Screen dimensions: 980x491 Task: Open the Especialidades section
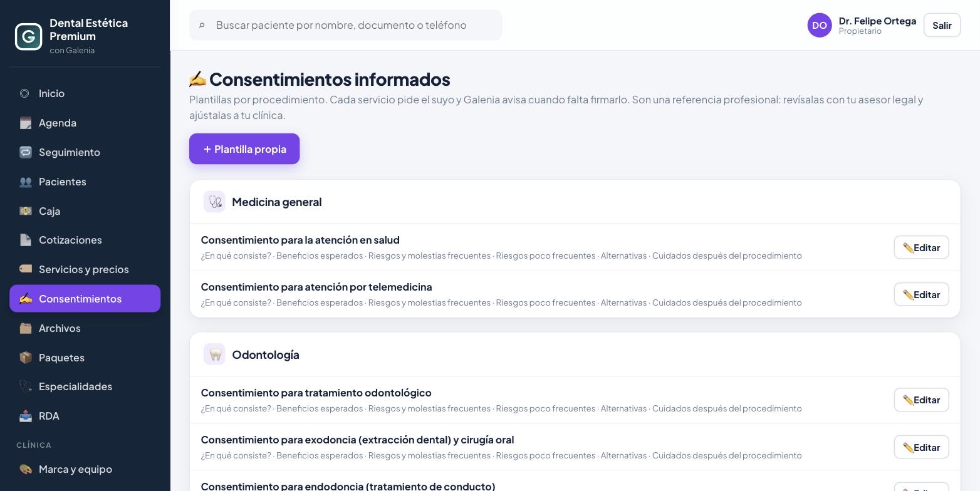pos(85,386)
